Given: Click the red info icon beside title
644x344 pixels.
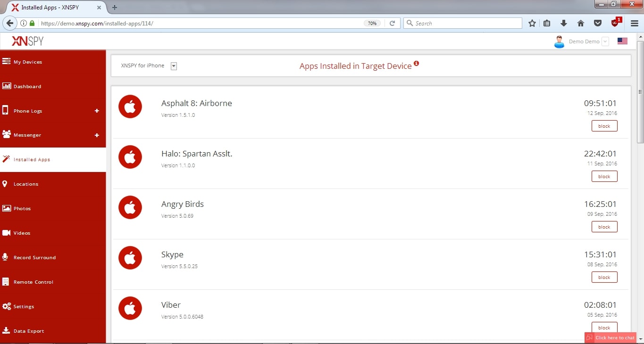Looking at the screenshot, I should click(x=417, y=63).
